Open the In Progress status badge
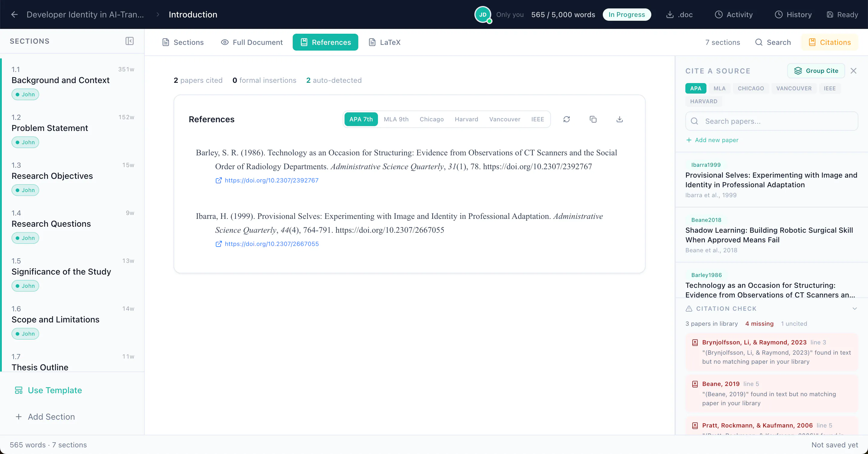The width and height of the screenshot is (868, 454). point(627,14)
